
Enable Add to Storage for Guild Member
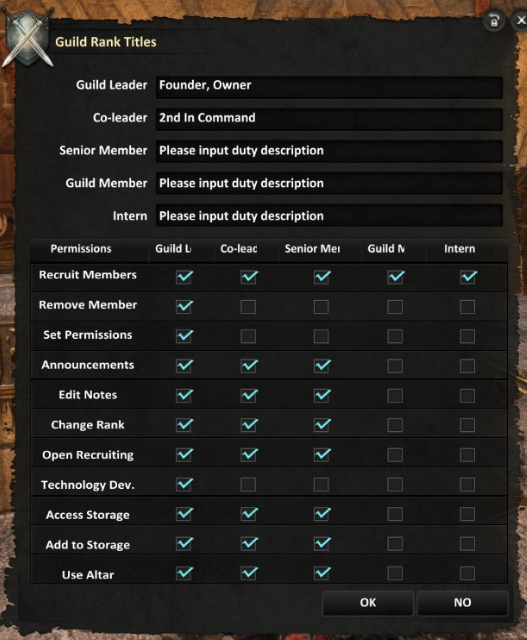coord(395,544)
